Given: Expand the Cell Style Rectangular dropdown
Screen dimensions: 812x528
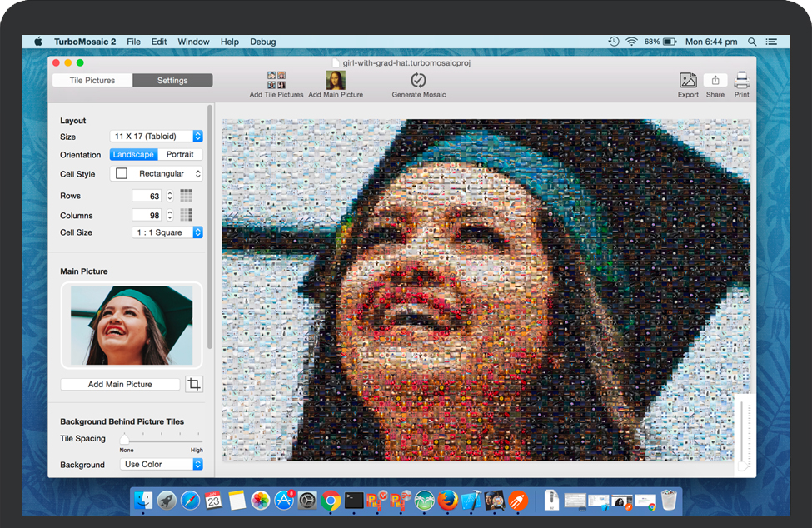Looking at the screenshot, I should 157,174.
